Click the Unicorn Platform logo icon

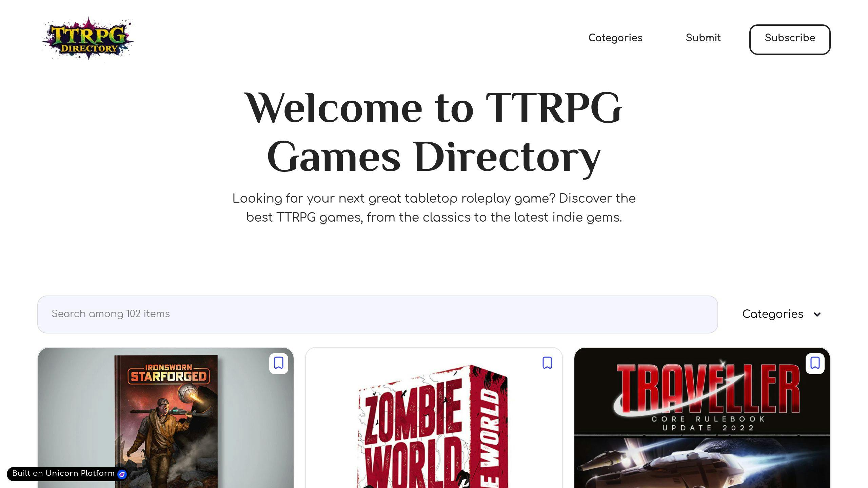pos(122,474)
